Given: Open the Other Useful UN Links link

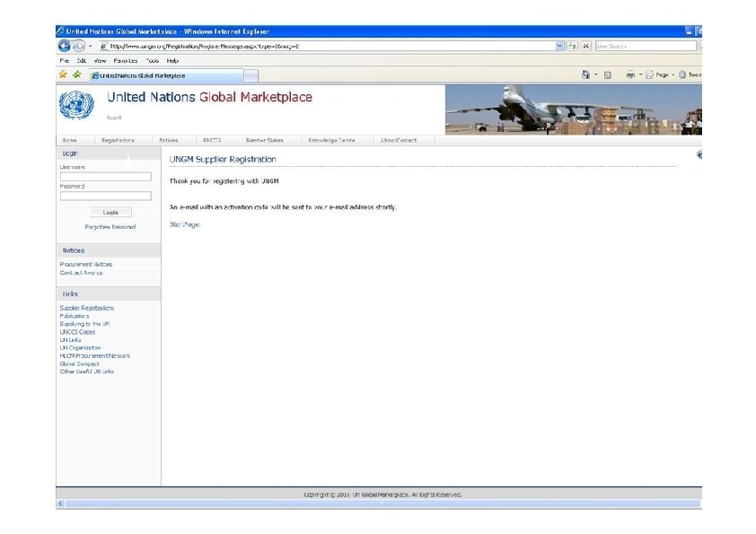Looking at the screenshot, I should coord(87,372).
